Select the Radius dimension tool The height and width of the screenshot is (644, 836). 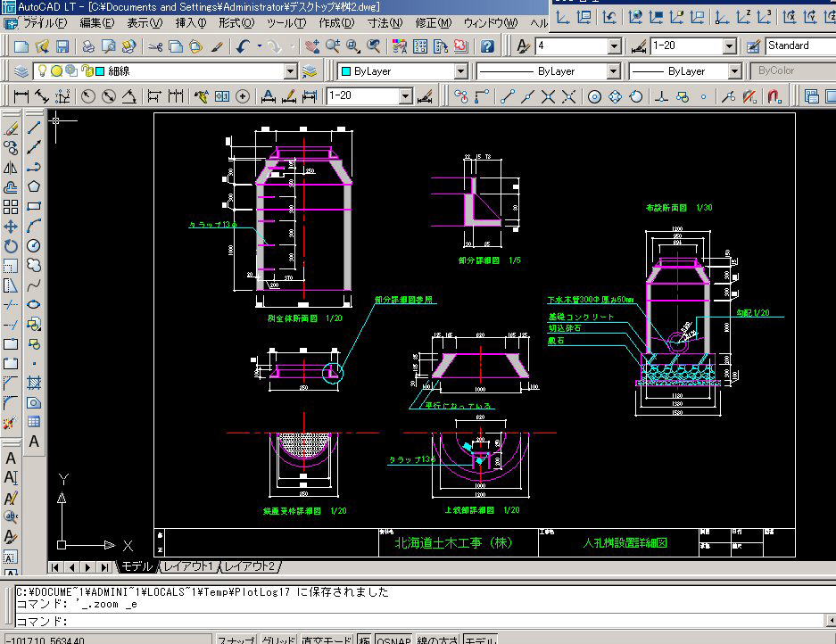coord(88,96)
